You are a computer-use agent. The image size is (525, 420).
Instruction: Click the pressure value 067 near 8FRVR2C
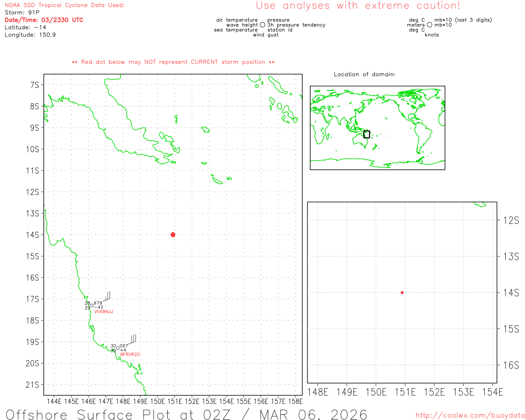click(x=123, y=346)
